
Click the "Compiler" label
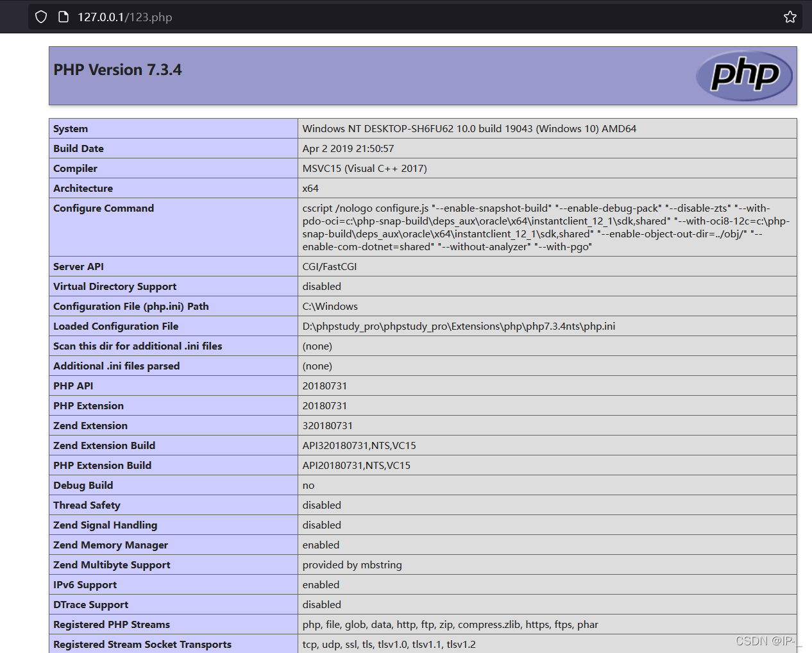point(75,169)
